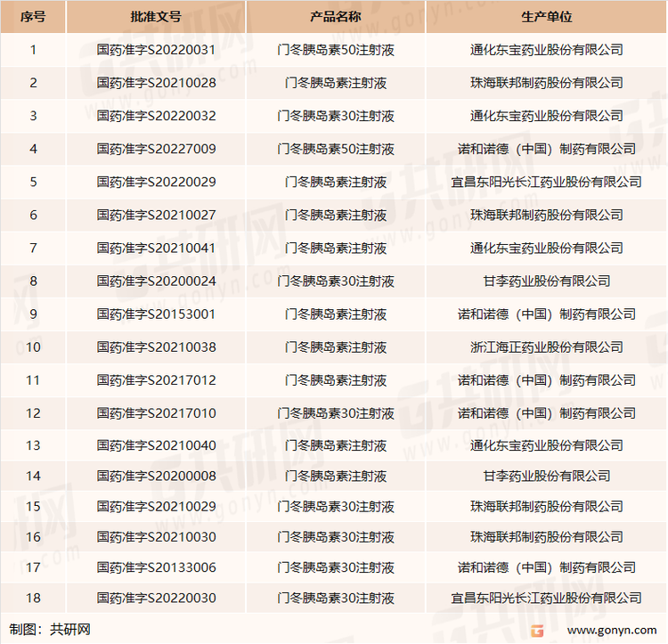Select approval number 国药准字S20200008
This screenshot has height=644, width=668.
[x=156, y=476]
